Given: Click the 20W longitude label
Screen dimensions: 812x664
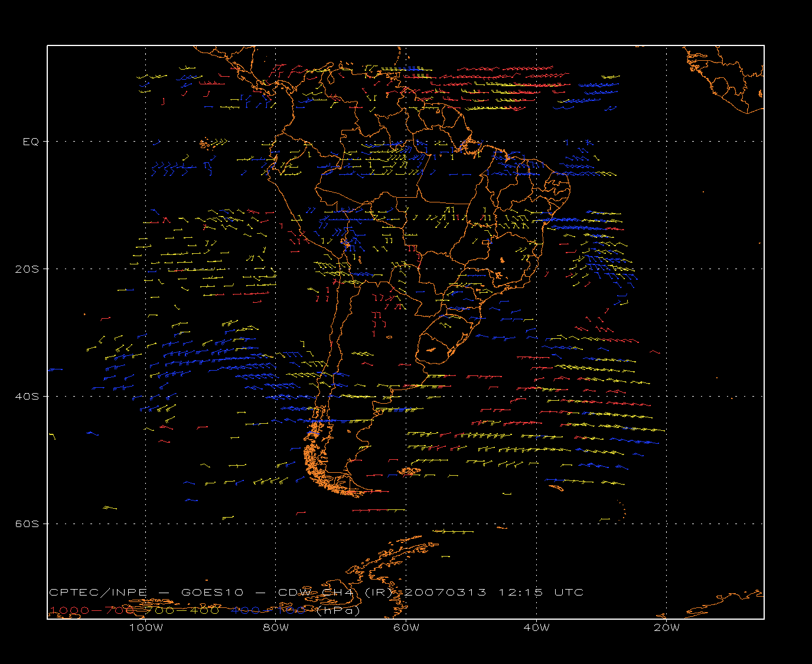Looking at the screenshot, I should [667, 627].
